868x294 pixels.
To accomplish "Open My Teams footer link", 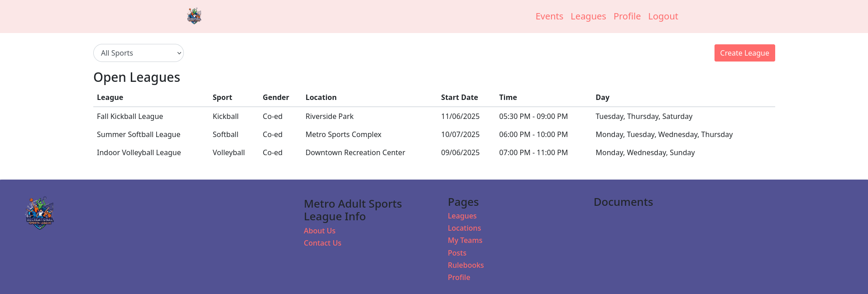I will click(465, 240).
